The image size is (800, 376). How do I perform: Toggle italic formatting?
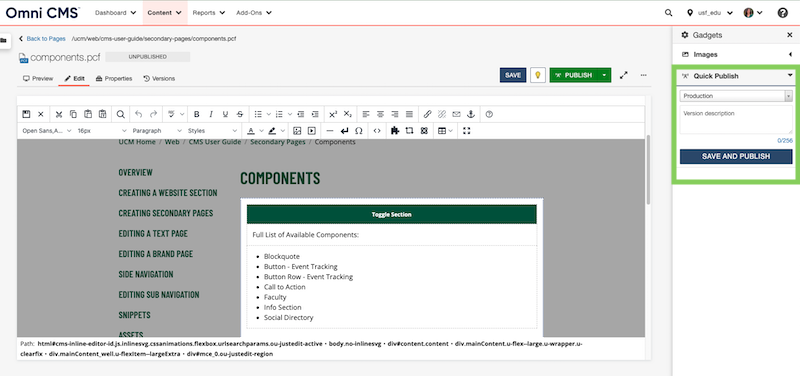[x=211, y=114]
